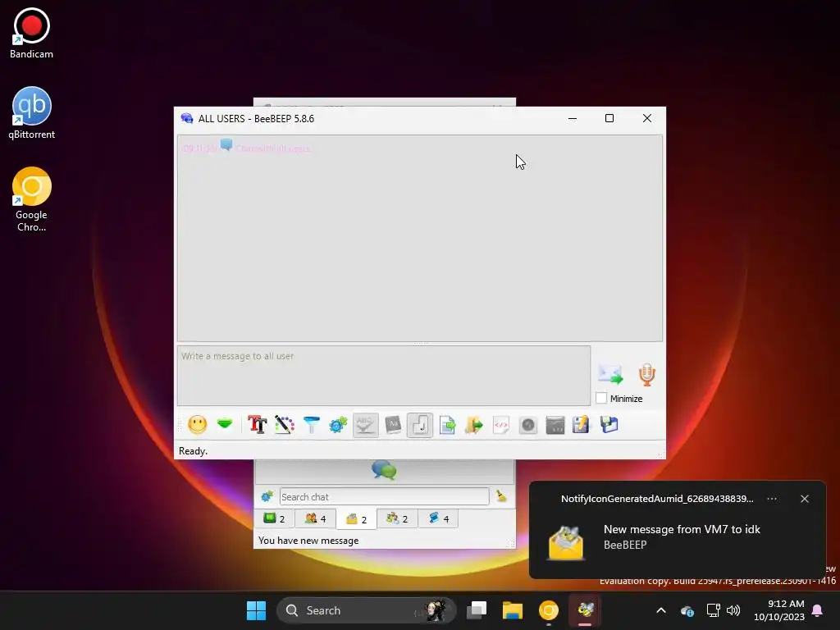Open the Chrome icon on taskbar
This screenshot has width=840, height=630.
click(x=549, y=610)
